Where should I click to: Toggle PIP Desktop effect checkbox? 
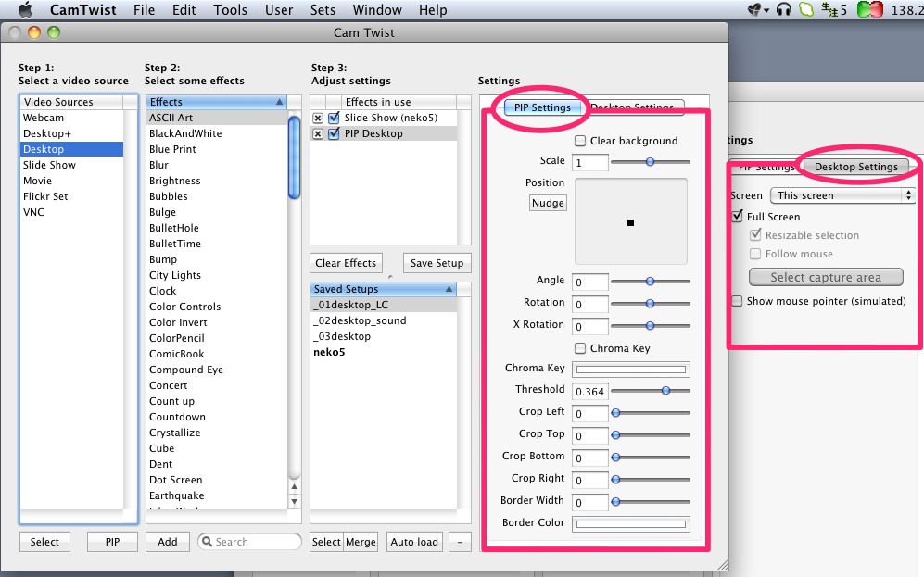pyautogui.click(x=335, y=133)
